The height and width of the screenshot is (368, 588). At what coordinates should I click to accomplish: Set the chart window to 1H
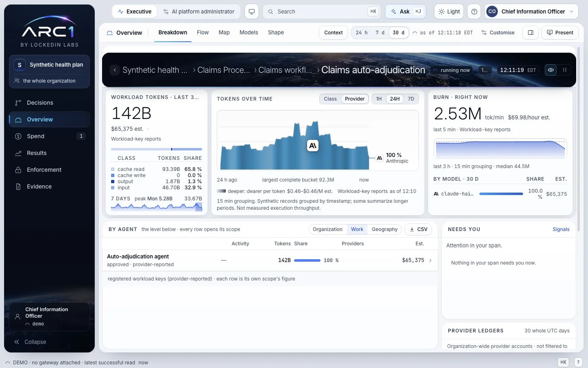click(x=379, y=99)
